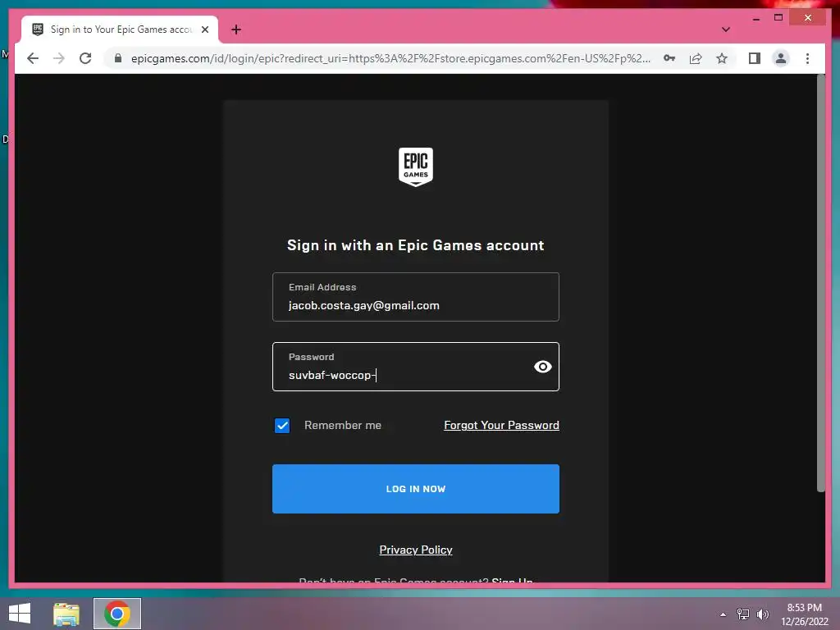This screenshot has width=840, height=630.
Task: Open the Privacy Policy link
Action: [x=416, y=550]
